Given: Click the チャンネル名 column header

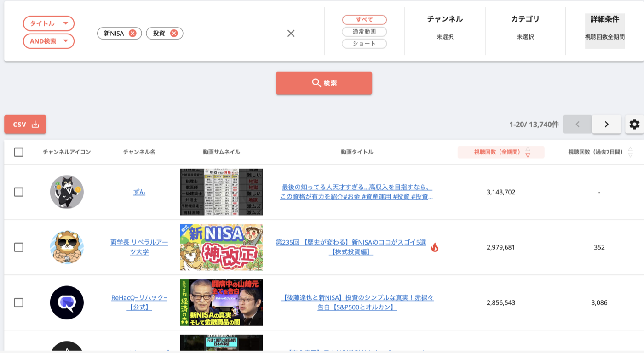Looking at the screenshot, I should tap(139, 152).
